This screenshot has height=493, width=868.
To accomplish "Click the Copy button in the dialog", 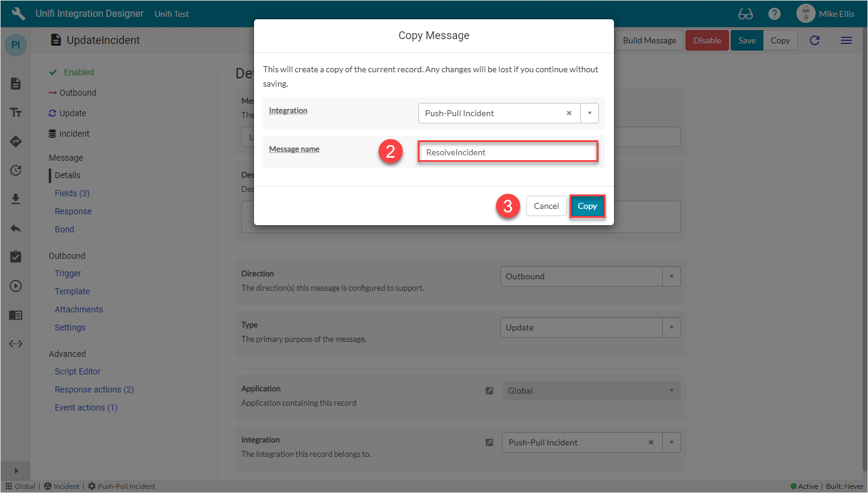I will click(x=587, y=206).
